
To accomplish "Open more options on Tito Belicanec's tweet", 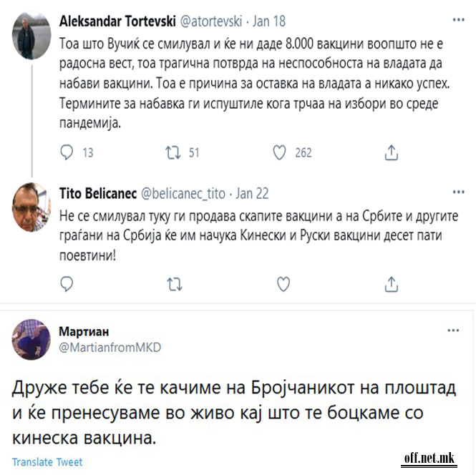I will (x=455, y=193).
